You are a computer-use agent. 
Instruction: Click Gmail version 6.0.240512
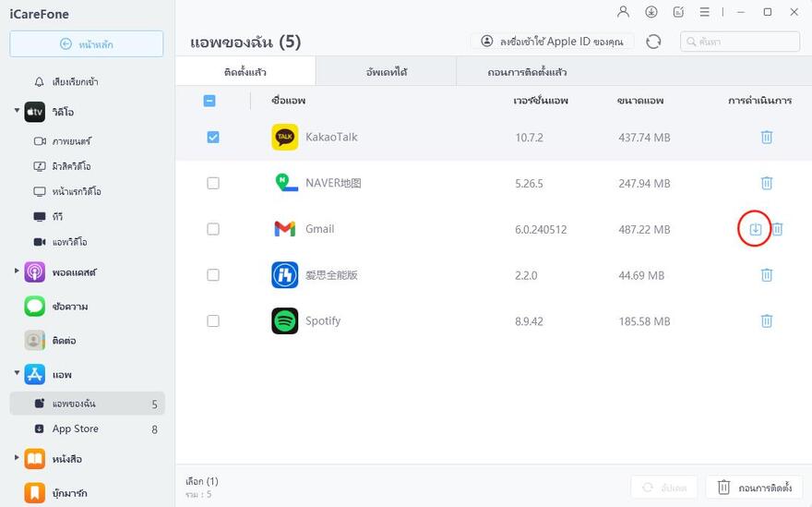[541, 229]
